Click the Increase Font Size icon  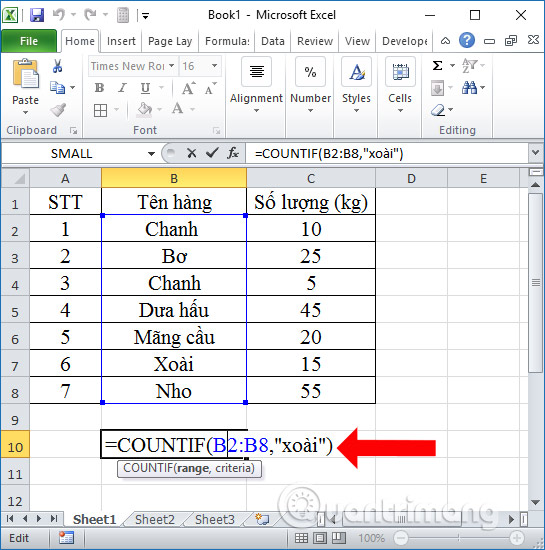(x=188, y=88)
